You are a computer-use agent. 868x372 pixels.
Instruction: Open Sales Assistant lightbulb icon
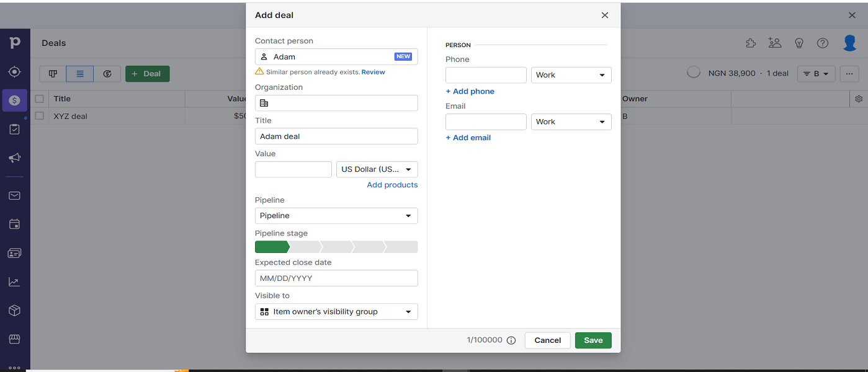(x=799, y=43)
